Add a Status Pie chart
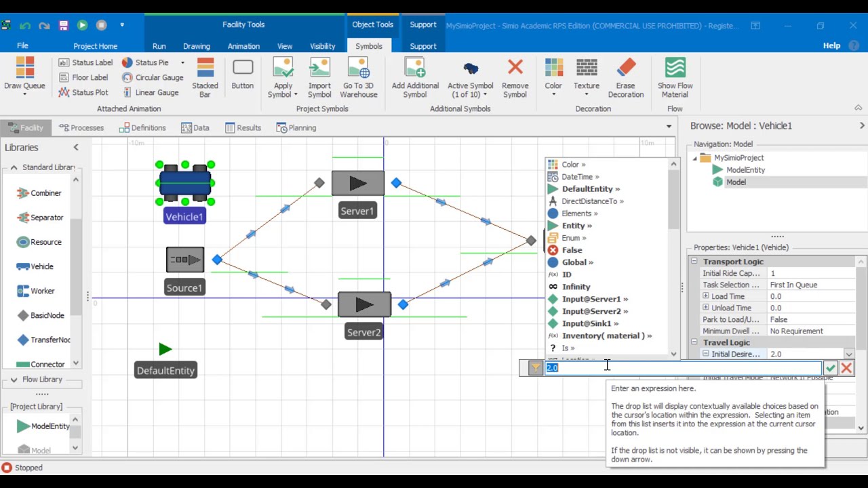 [144, 62]
